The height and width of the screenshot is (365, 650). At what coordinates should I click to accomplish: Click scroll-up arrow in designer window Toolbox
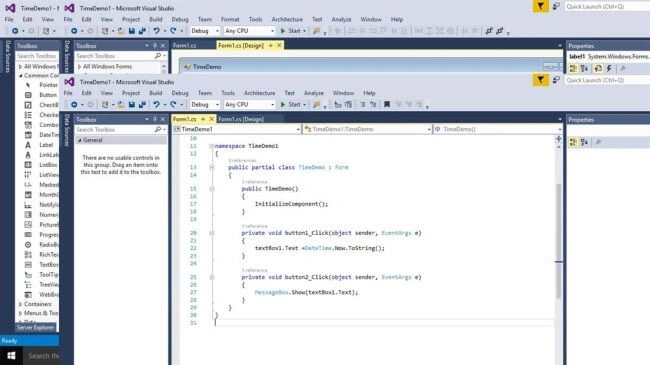pyautogui.click(x=164, y=66)
